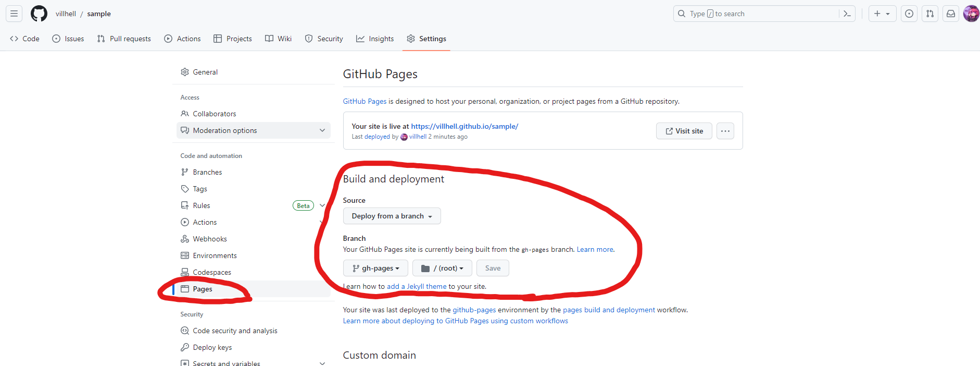Viewport: 980px width, 366px height.
Task: Open the / (root) folder dropdown
Action: point(442,268)
